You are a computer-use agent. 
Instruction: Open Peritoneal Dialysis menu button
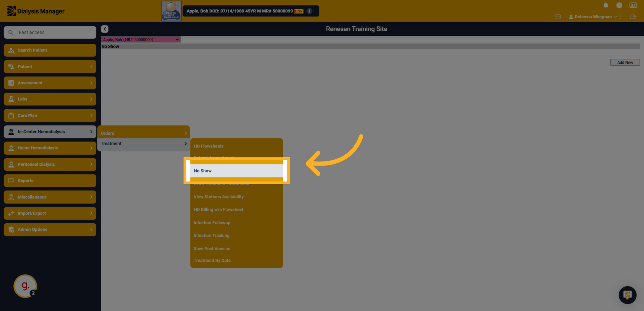click(50, 164)
